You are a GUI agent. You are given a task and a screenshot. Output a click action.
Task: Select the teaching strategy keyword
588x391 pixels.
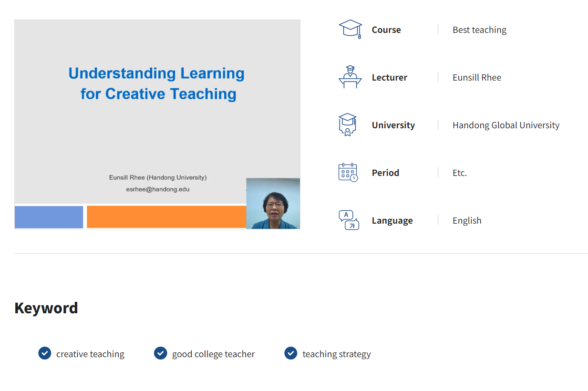[337, 354]
